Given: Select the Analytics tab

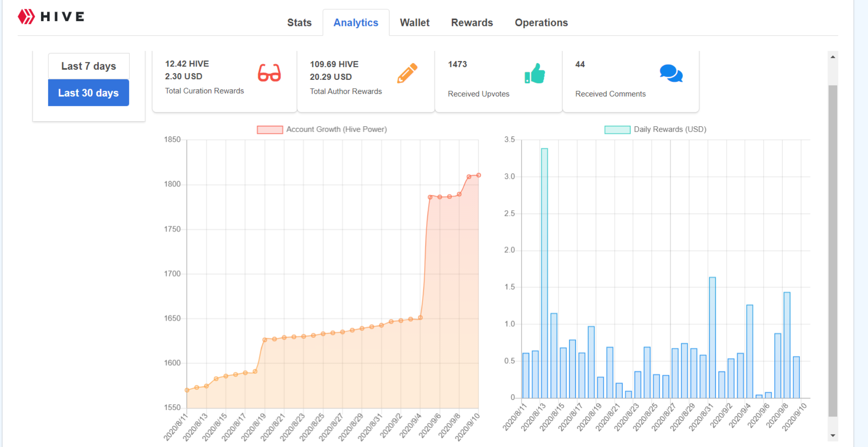Looking at the screenshot, I should click(356, 23).
